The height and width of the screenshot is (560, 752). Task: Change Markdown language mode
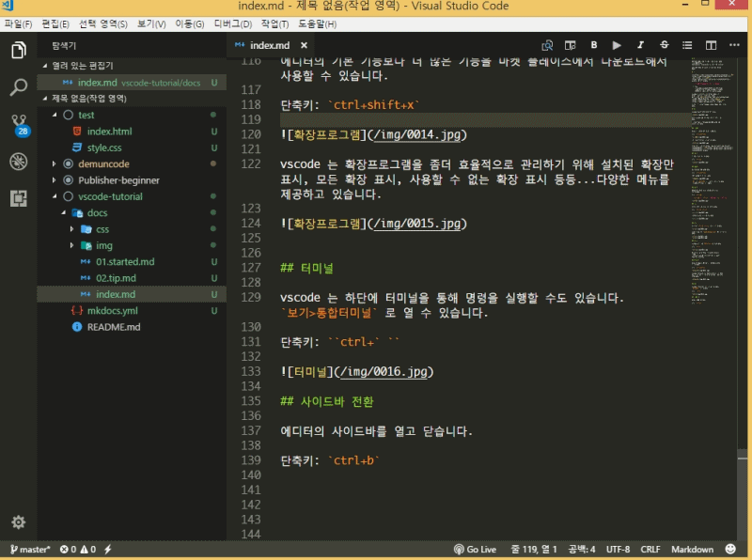point(692,550)
